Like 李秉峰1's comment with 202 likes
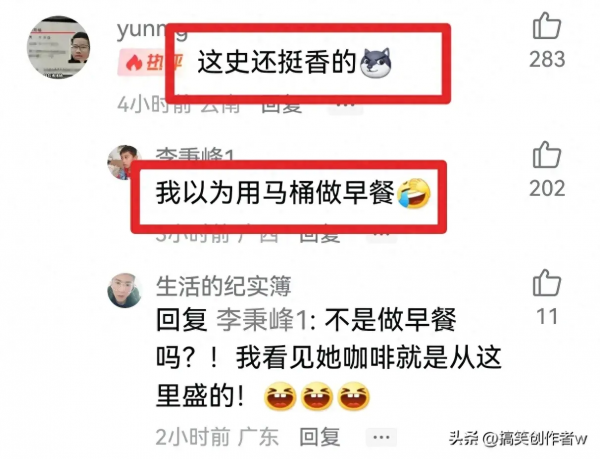 pos(547,155)
